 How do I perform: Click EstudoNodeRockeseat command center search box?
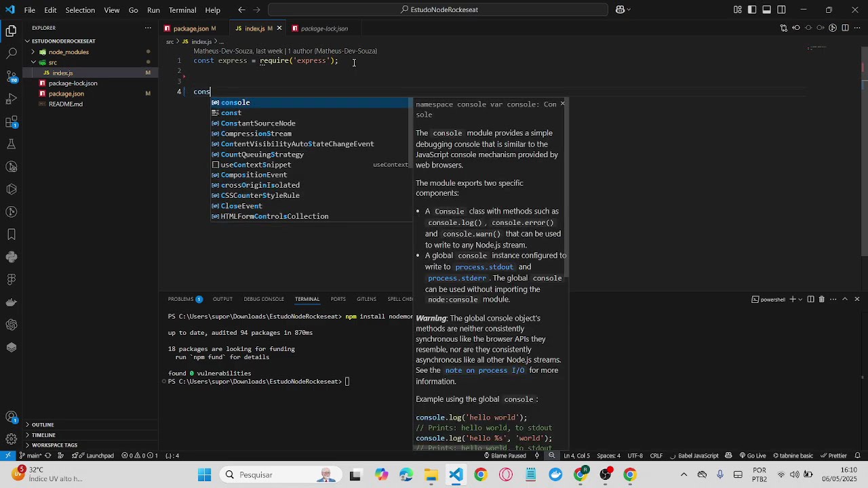click(438, 9)
